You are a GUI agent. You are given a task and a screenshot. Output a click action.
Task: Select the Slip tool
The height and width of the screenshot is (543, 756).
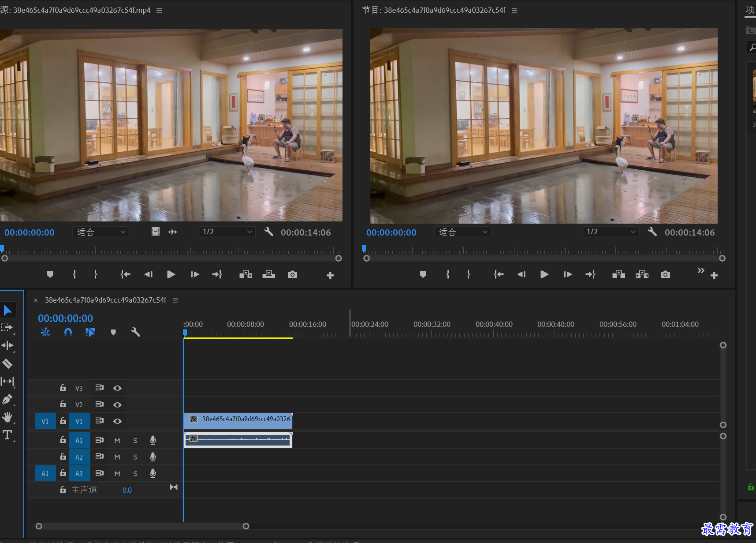(x=7, y=381)
